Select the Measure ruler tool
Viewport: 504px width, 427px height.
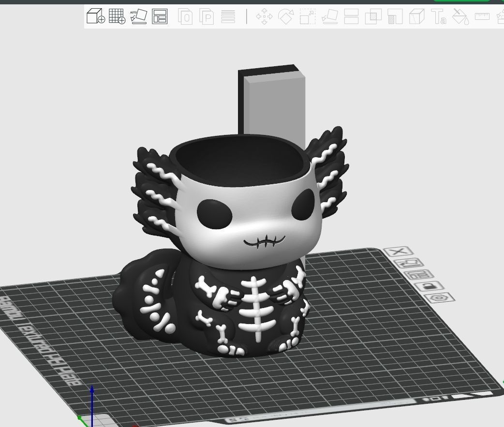[x=482, y=16]
